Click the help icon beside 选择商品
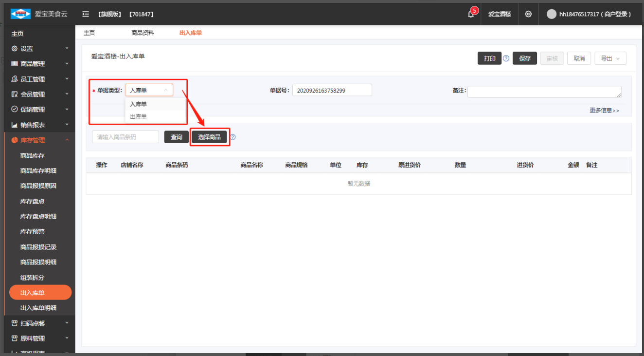Image resolution: width=644 pixels, height=356 pixels. pos(233,137)
